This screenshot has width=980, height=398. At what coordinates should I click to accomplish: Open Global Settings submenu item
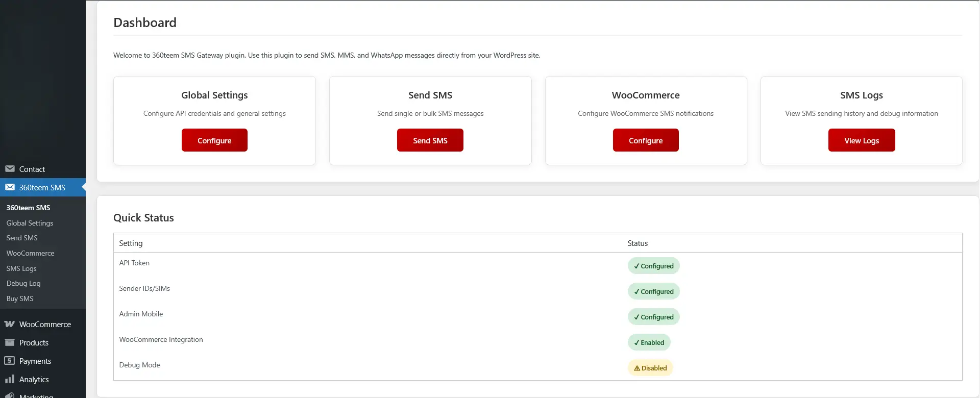click(30, 223)
